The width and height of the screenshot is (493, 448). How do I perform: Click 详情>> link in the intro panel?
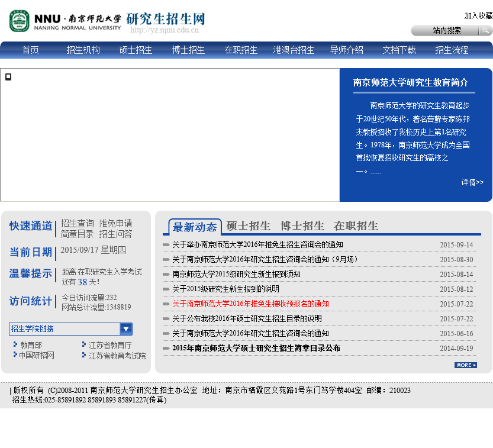coord(472,182)
